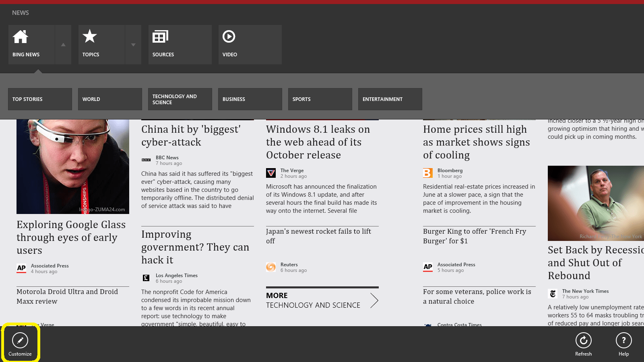
Task: Open 'For some veterans, police work' article
Action: pos(477,296)
